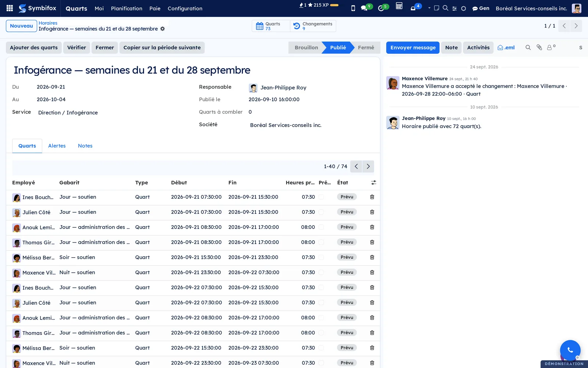Open column options sliders icon in table
The height and width of the screenshot is (368, 588).
373,183
